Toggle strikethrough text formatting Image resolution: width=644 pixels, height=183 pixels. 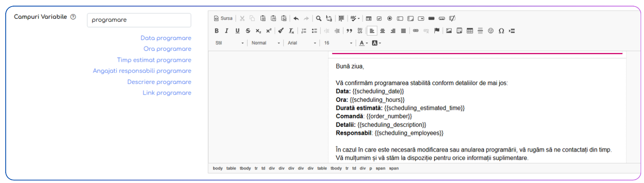pyautogui.click(x=248, y=31)
